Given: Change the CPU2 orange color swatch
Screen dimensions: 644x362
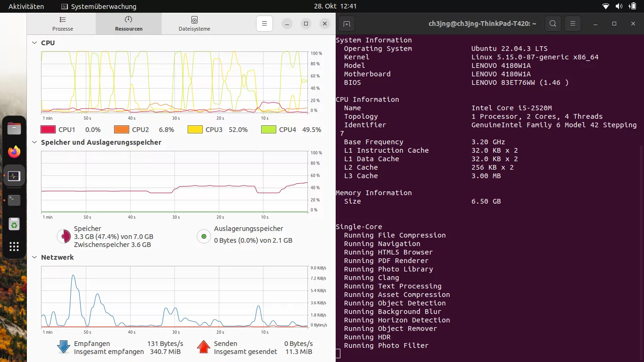Looking at the screenshot, I should (x=122, y=130).
